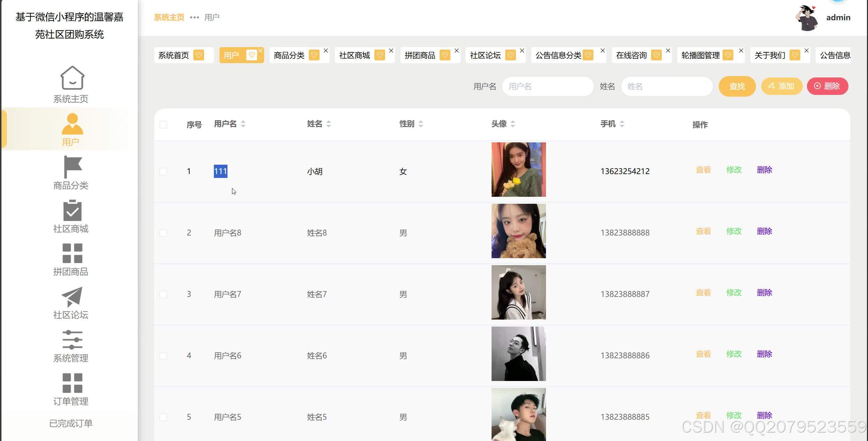Open 商品分类 via flag icon in sidebar
Viewport: 868px width, 441px height.
pos(72,167)
